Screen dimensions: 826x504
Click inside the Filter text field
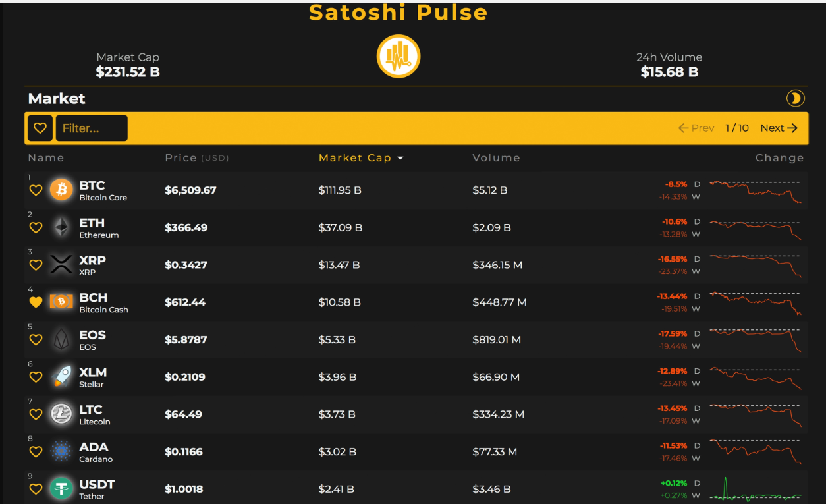[x=92, y=128]
